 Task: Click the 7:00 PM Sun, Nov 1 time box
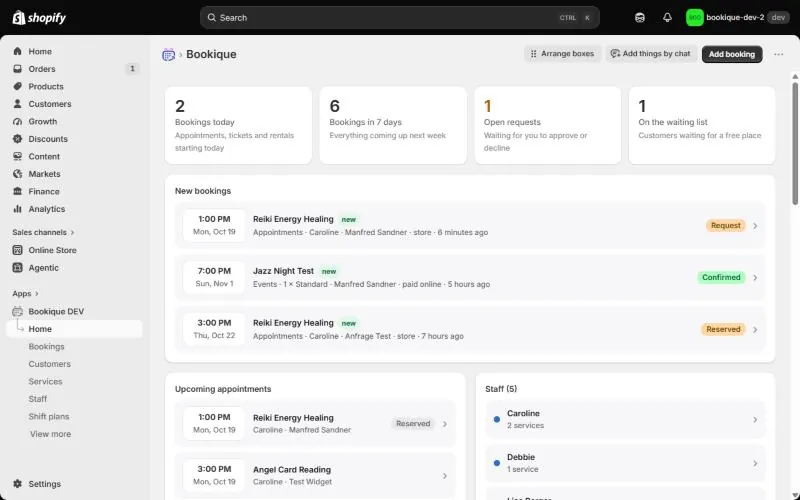214,277
